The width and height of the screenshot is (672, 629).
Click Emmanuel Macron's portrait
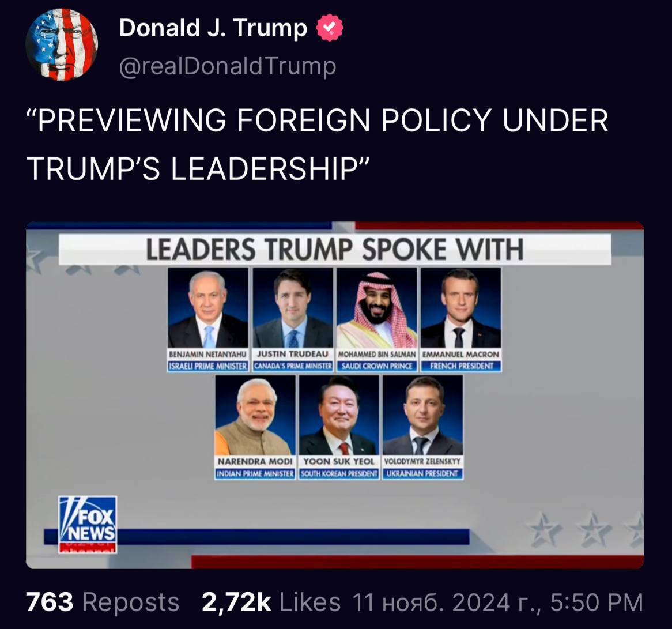460,308
